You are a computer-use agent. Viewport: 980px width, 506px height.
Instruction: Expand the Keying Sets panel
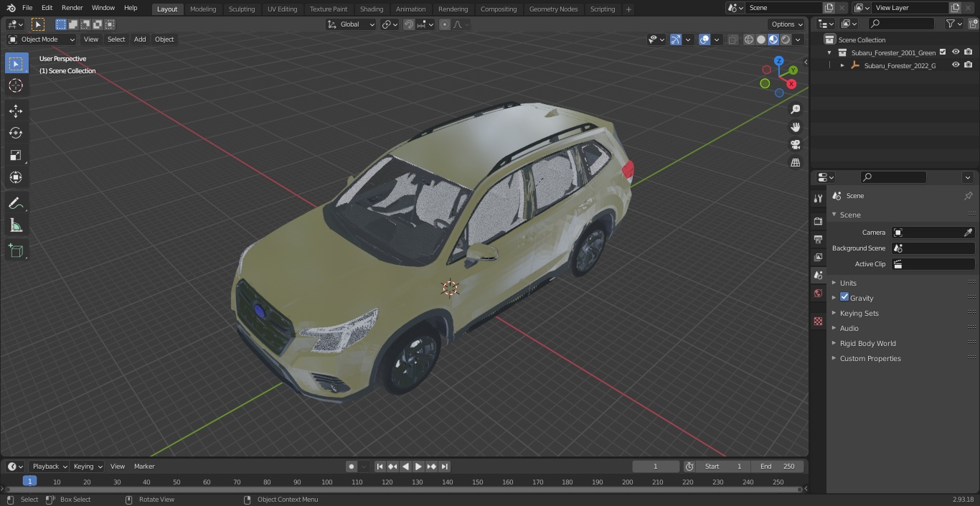[x=858, y=313]
